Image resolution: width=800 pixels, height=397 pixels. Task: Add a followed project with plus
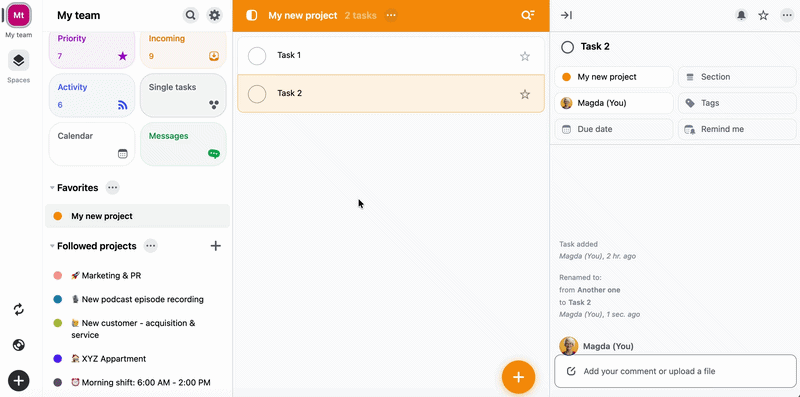click(x=216, y=246)
